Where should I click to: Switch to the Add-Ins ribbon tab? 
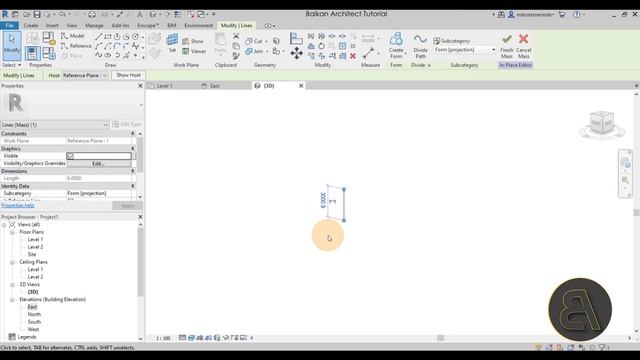(x=120, y=25)
